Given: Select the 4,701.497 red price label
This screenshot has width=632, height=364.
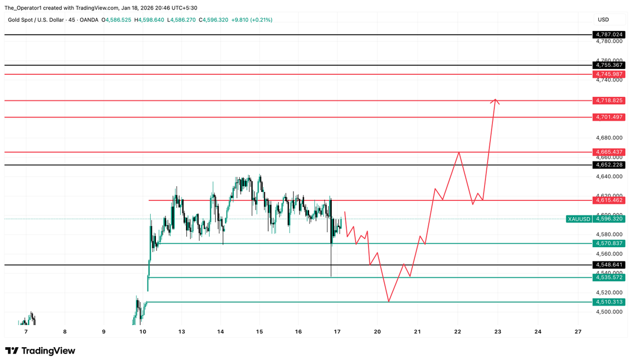Looking at the screenshot, I should (609, 117).
